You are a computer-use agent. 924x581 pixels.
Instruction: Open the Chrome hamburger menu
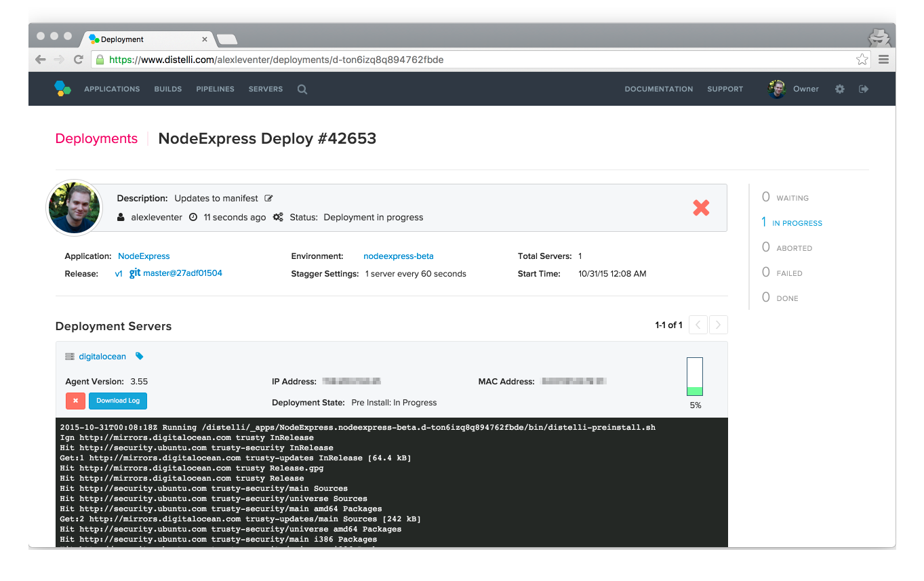[x=883, y=60]
